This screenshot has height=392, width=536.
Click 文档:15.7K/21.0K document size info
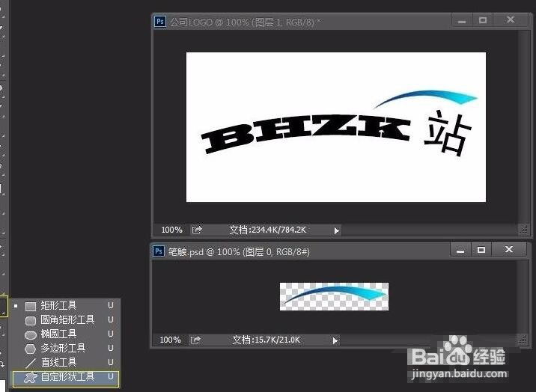267,340
